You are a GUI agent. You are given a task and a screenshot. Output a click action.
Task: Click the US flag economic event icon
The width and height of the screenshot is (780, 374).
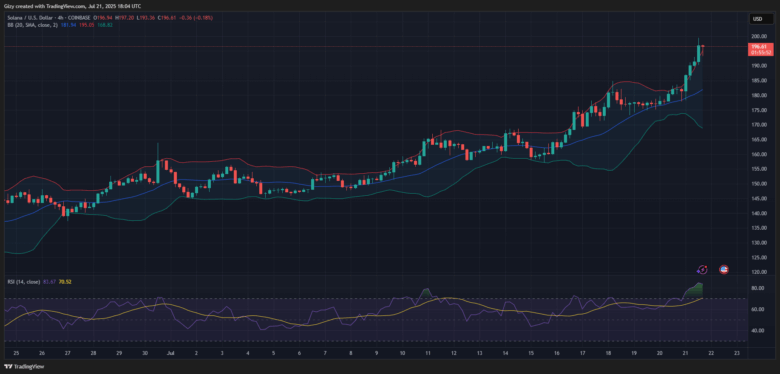coord(724,270)
